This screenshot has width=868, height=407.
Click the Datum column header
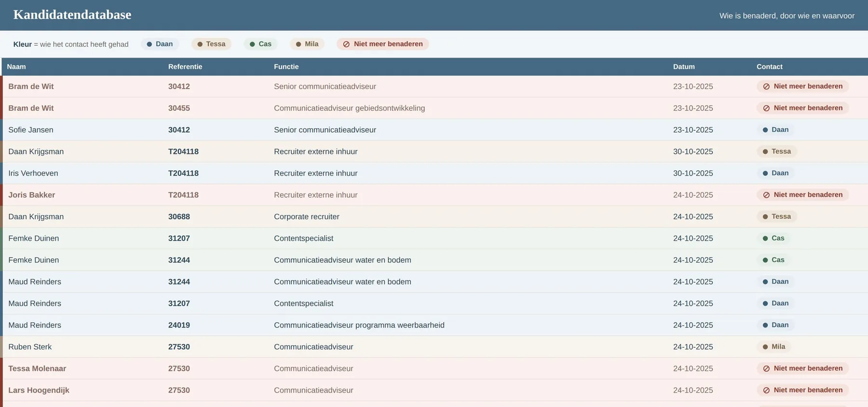click(684, 67)
